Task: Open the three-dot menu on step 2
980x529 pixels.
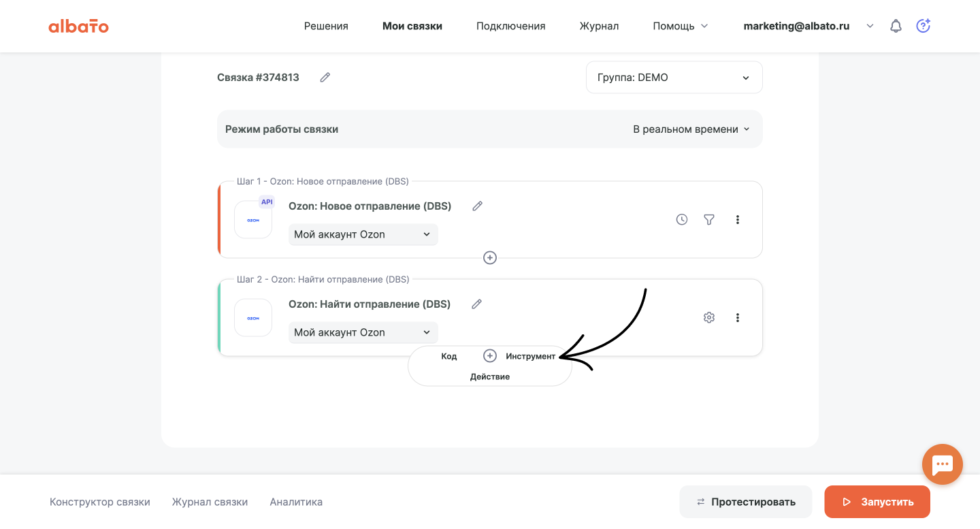Action: point(738,317)
